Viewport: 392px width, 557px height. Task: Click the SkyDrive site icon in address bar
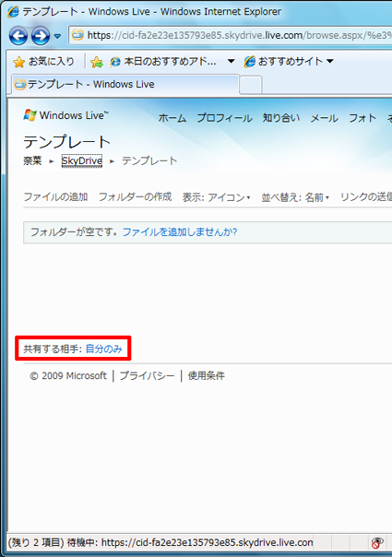coord(77,35)
